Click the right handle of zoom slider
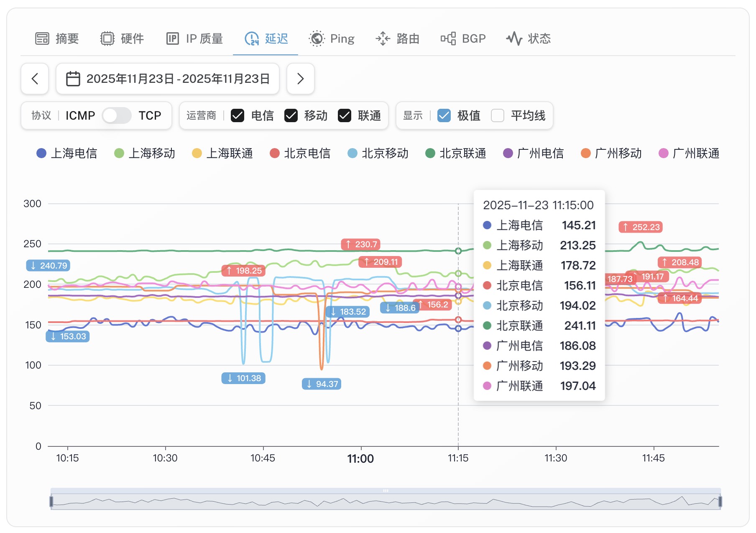Viewport: 756px width, 533px height. [x=720, y=501]
